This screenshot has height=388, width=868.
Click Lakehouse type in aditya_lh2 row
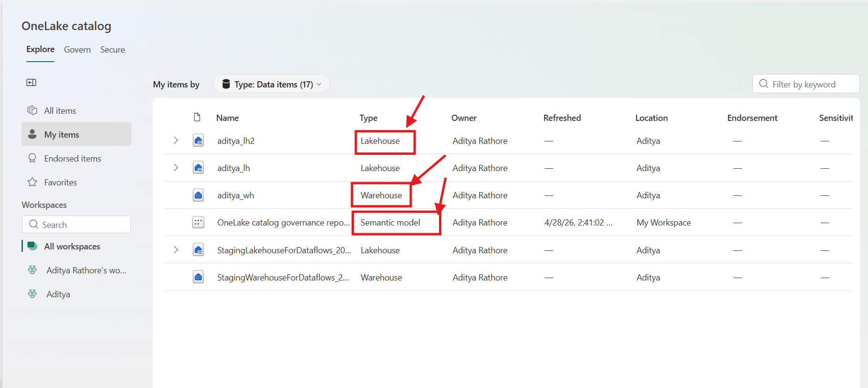click(380, 141)
